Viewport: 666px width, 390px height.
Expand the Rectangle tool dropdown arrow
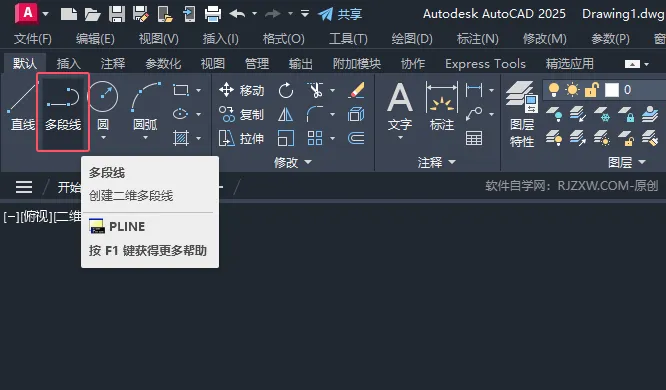(198, 90)
